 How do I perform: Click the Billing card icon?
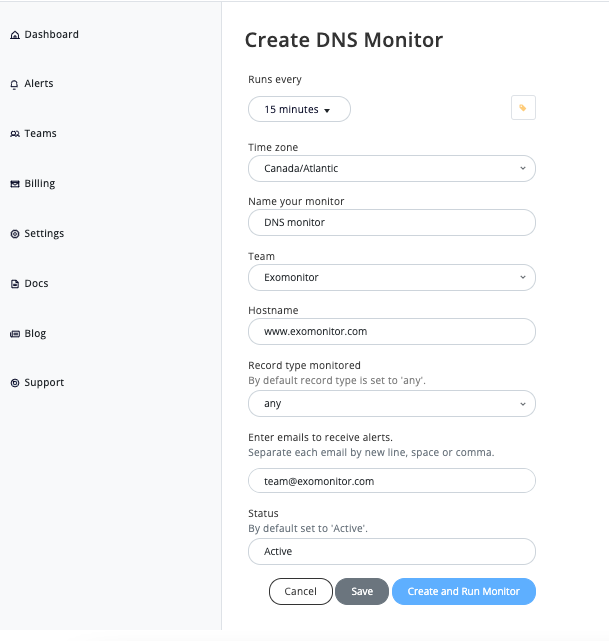tap(15, 184)
